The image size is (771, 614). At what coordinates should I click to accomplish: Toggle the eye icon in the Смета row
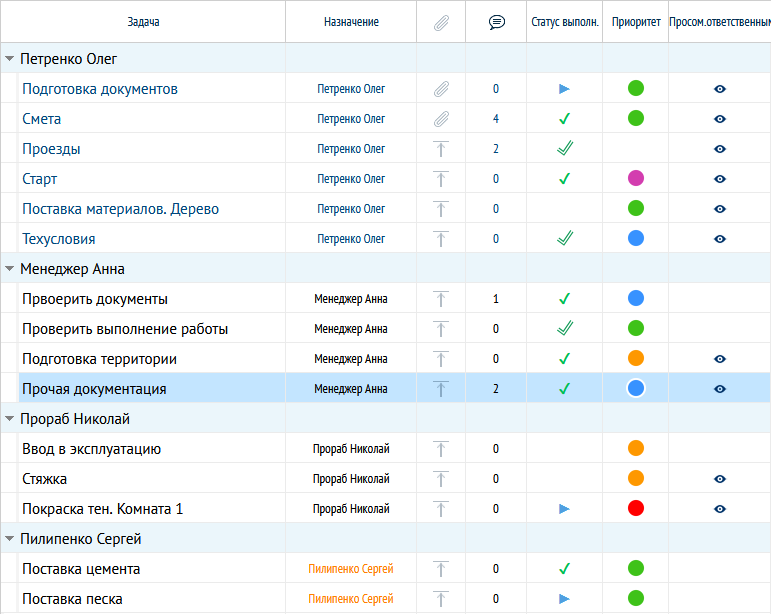(720, 119)
